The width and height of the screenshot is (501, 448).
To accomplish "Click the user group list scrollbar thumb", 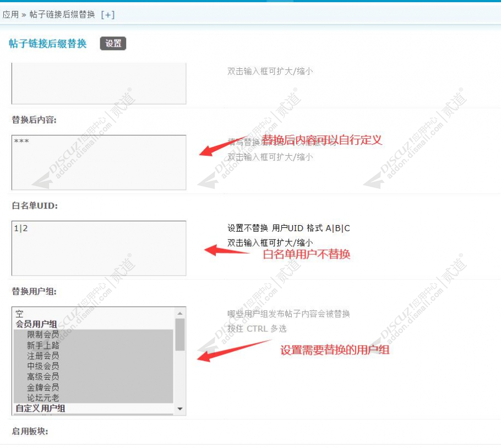I will click(180, 334).
